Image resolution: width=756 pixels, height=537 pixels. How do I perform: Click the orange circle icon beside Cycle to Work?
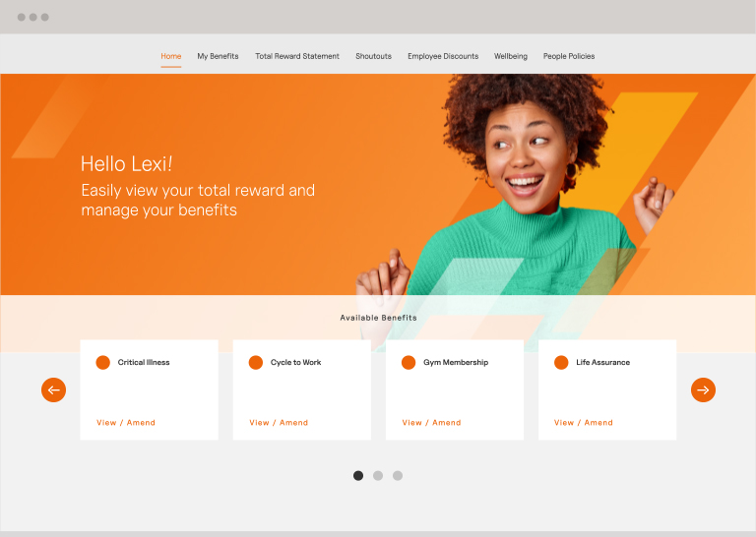256,362
